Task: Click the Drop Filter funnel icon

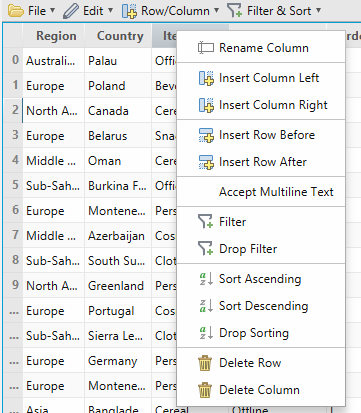Action: [x=205, y=248]
